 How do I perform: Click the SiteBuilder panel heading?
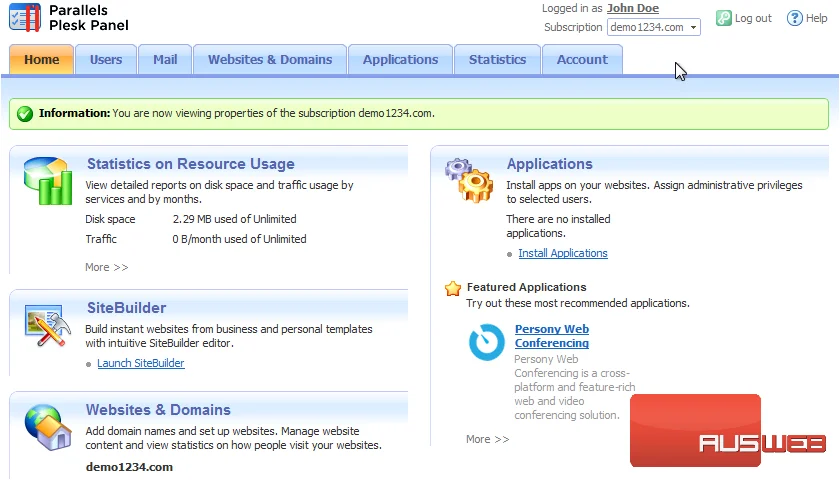coord(126,308)
